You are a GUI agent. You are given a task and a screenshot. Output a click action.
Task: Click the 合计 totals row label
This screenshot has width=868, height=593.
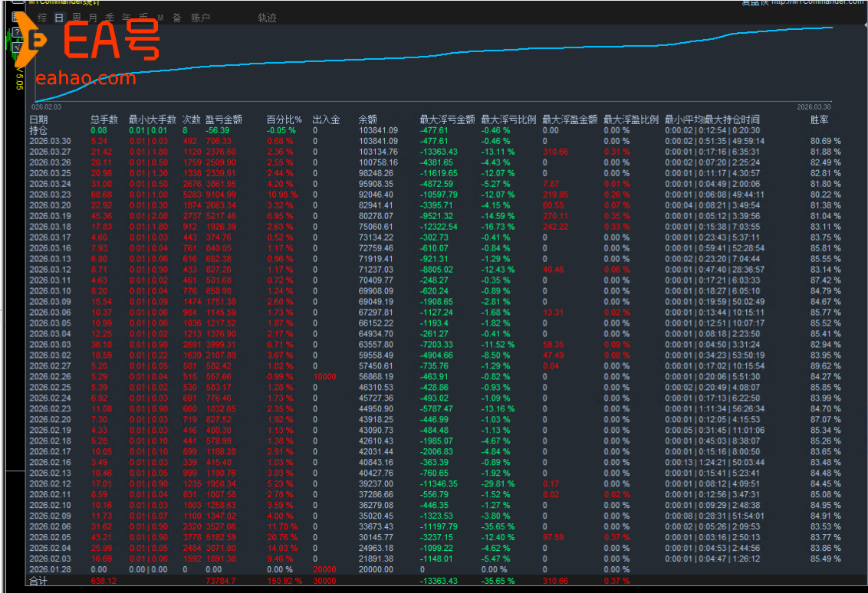(x=38, y=582)
